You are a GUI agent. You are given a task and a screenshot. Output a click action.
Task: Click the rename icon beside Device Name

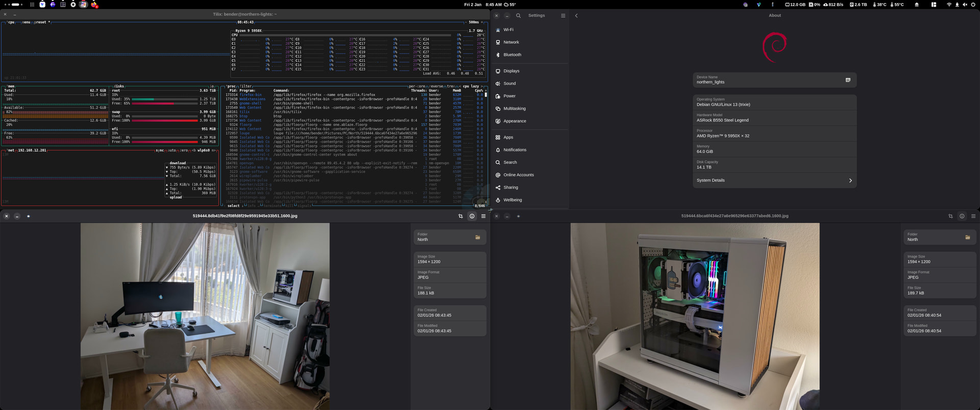pos(848,80)
